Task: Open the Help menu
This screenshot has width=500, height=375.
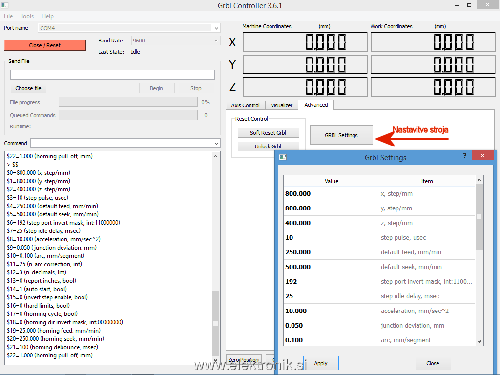Action: pos(48,16)
